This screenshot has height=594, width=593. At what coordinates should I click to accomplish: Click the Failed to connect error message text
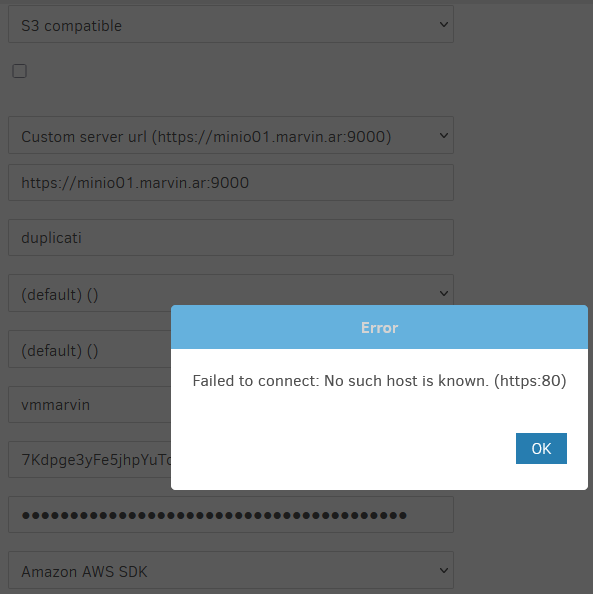coord(379,381)
